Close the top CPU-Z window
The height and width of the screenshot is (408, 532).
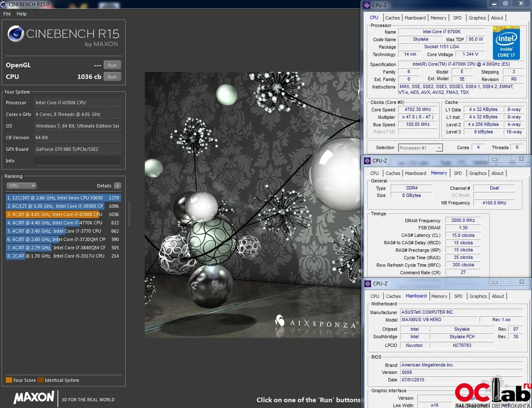(521, 4)
